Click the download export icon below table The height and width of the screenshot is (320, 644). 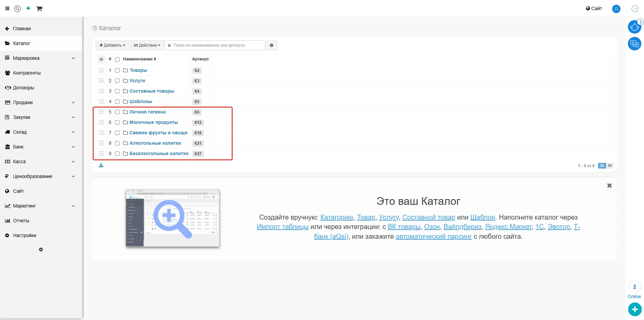[101, 166]
